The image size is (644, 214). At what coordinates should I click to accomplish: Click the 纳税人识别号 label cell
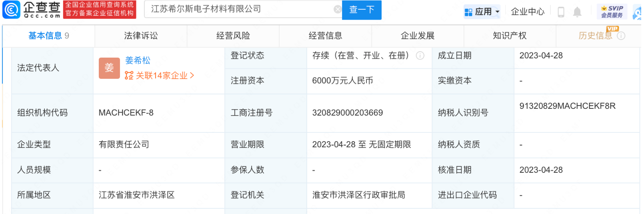(x=473, y=113)
